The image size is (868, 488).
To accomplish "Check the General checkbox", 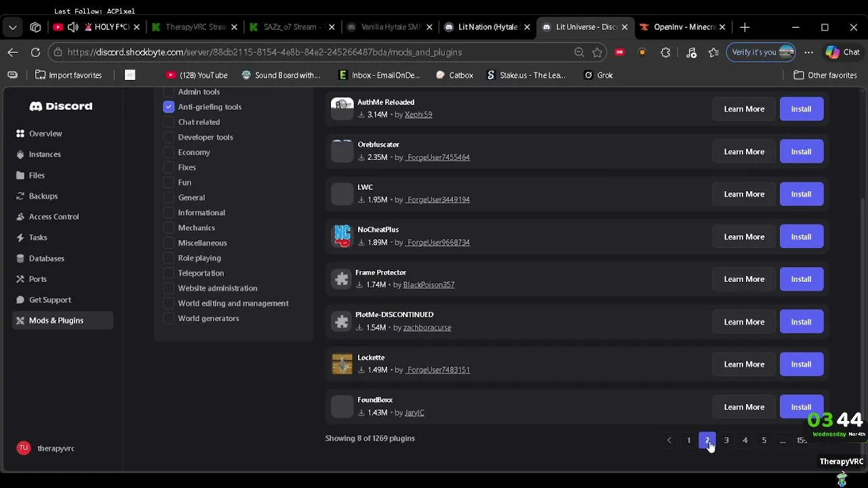I will pyautogui.click(x=169, y=198).
